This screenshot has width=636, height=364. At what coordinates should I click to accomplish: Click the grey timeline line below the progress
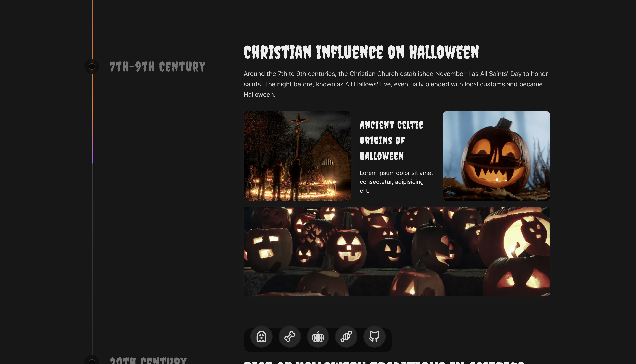(x=92, y=250)
